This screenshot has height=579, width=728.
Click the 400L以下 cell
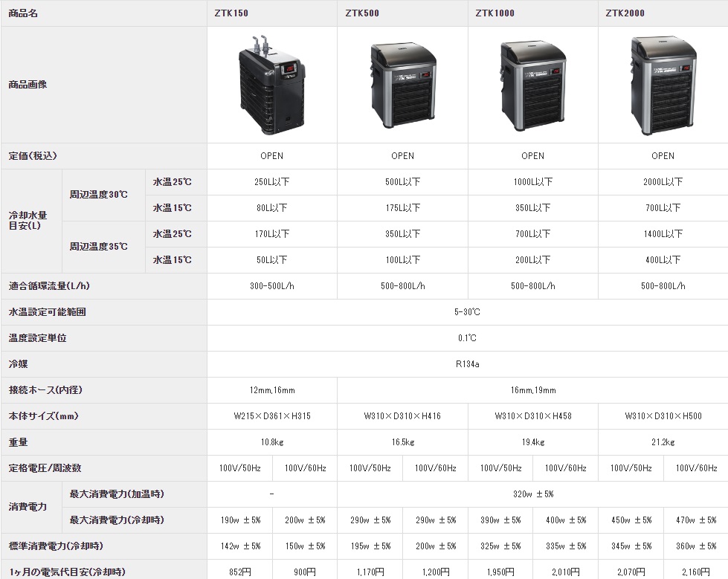coord(663,260)
